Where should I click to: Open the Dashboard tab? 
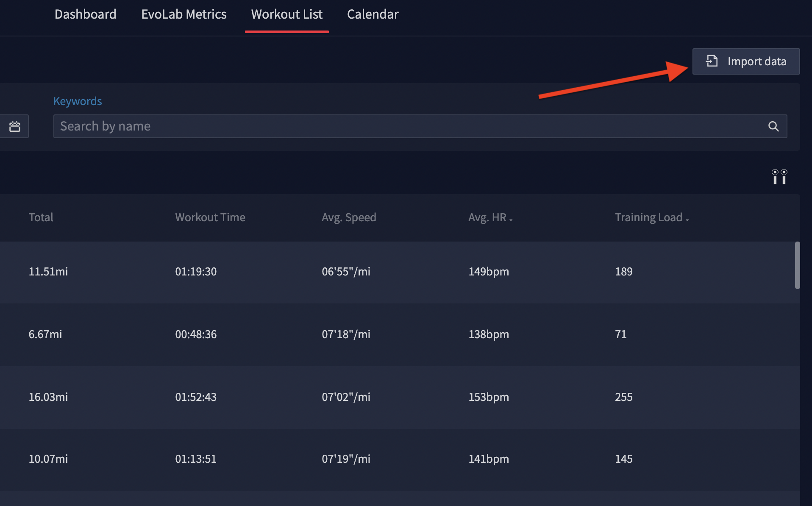tap(85, 14)
